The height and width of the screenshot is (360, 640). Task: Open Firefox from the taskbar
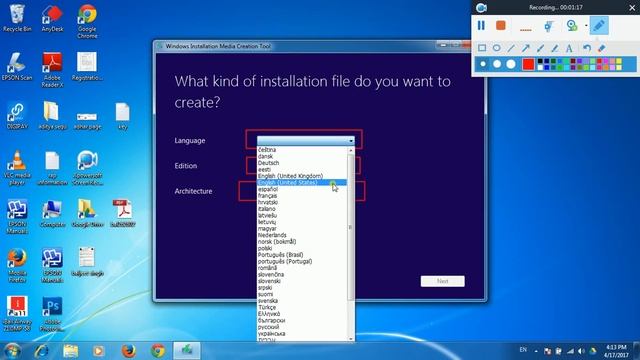click(x=129, y=351)
